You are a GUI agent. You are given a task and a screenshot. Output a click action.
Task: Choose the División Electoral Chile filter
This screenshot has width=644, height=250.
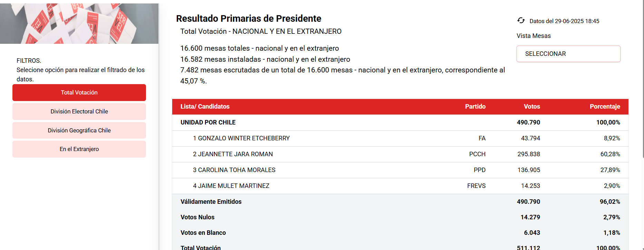point(79,111)
